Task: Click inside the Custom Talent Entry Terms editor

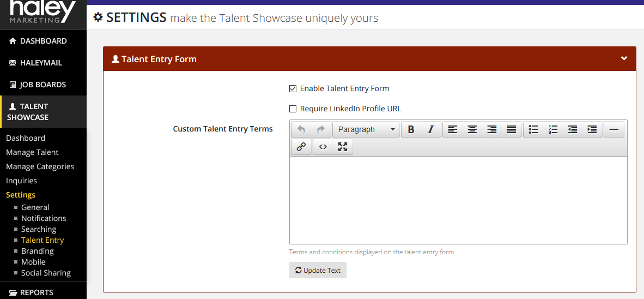Action: tap(458, 200)
